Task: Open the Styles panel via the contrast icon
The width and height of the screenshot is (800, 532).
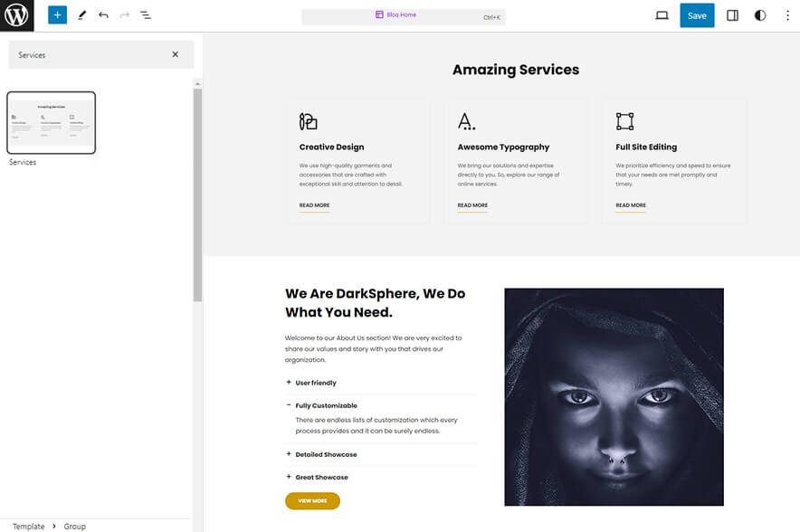Action: pos(760,14)
